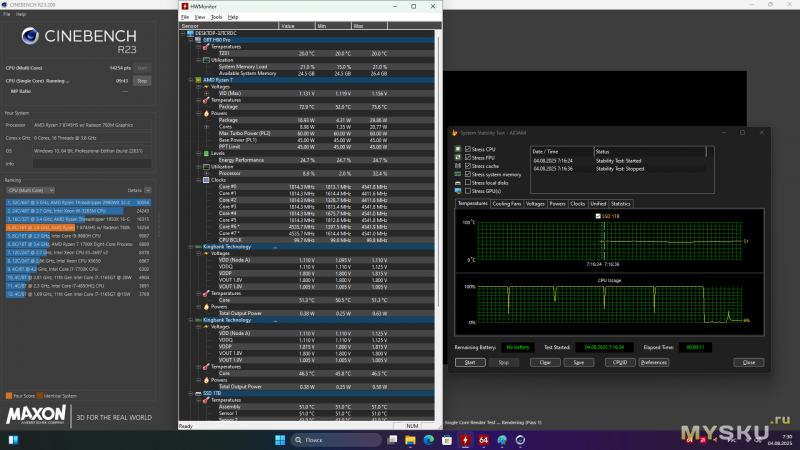
Task: Open File Explorer from the taskbar
Action: tap(410, 440)
